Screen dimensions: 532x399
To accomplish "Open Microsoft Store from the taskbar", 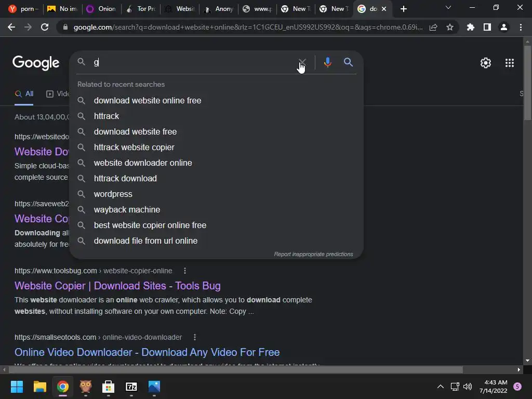I will (108, 387).
